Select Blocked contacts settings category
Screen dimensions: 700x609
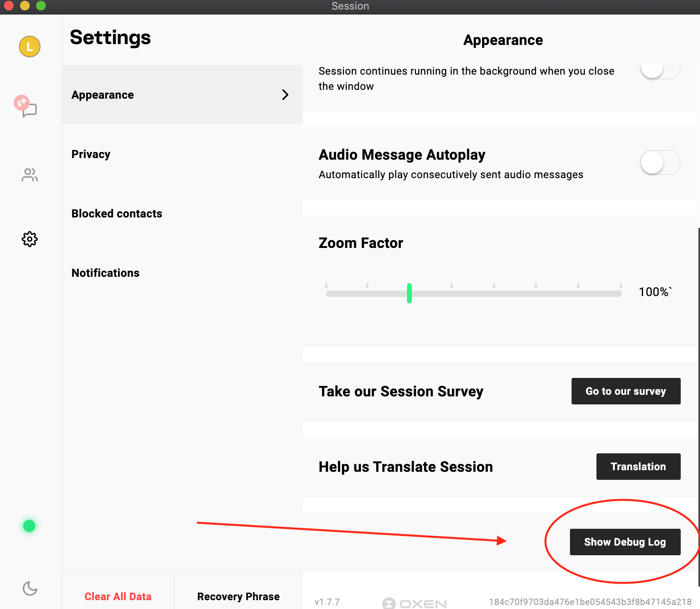(116, 213)
